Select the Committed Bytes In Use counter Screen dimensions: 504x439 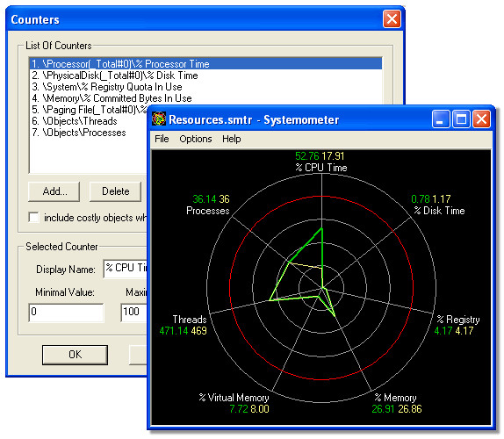(x=112, y=98)
